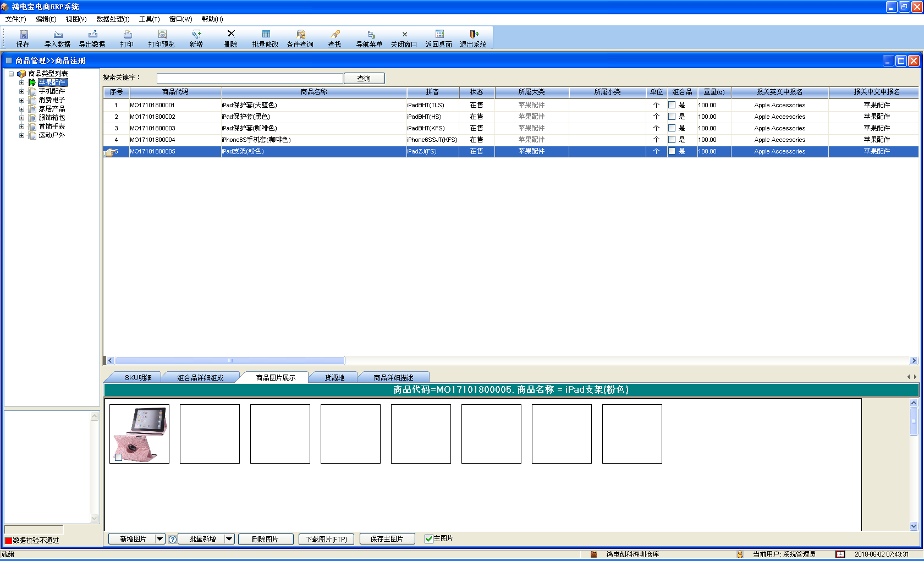Switch to the 商品详细描述 tab
Screen dimensions: 924x561
(x=393, y=378)
